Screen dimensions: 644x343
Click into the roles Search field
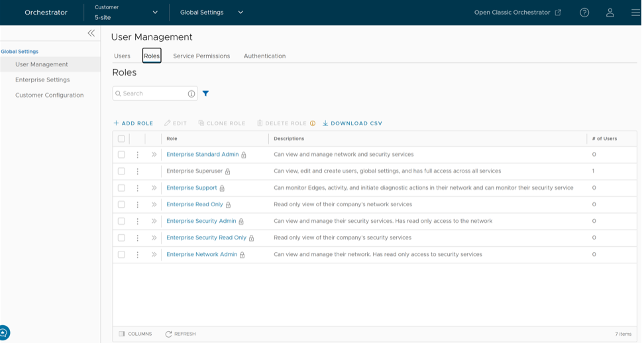click(152, 94)
